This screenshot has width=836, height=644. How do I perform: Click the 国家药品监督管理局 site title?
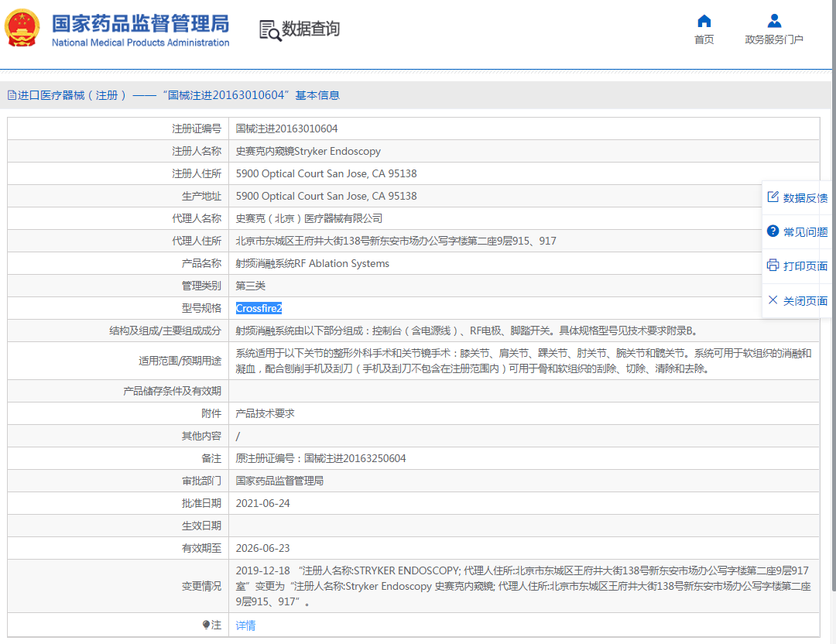pos(140,23)
